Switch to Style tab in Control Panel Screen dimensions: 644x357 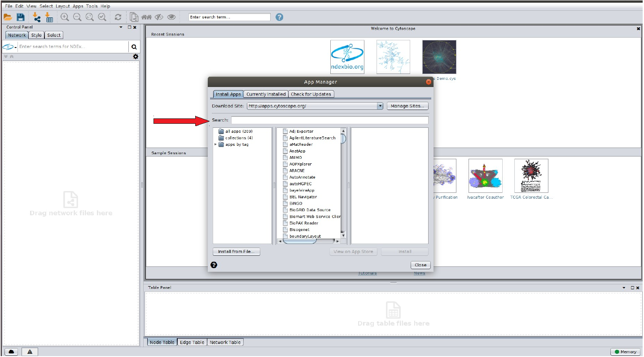(36, 35)
